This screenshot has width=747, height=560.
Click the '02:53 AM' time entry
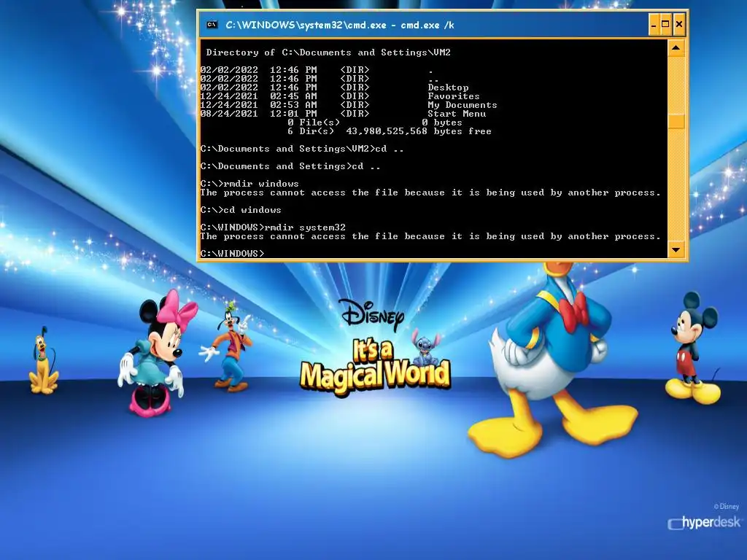pyautogui.click(x=293, y=105)
